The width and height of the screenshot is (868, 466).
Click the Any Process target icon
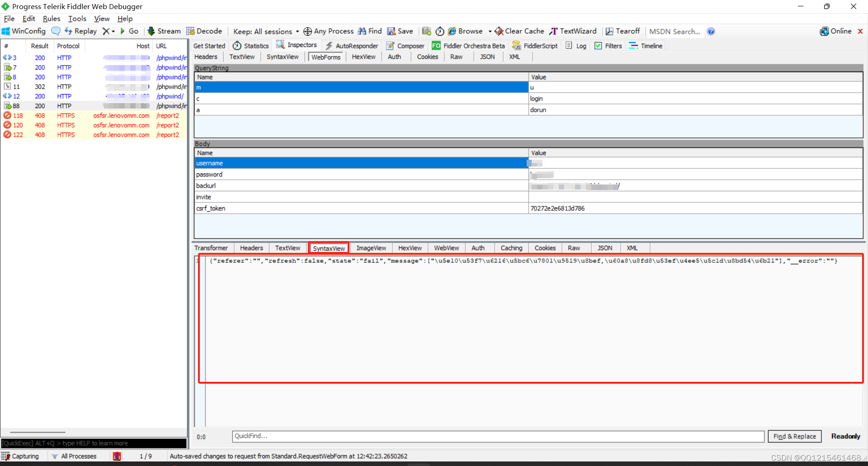(x=307, y=31)
